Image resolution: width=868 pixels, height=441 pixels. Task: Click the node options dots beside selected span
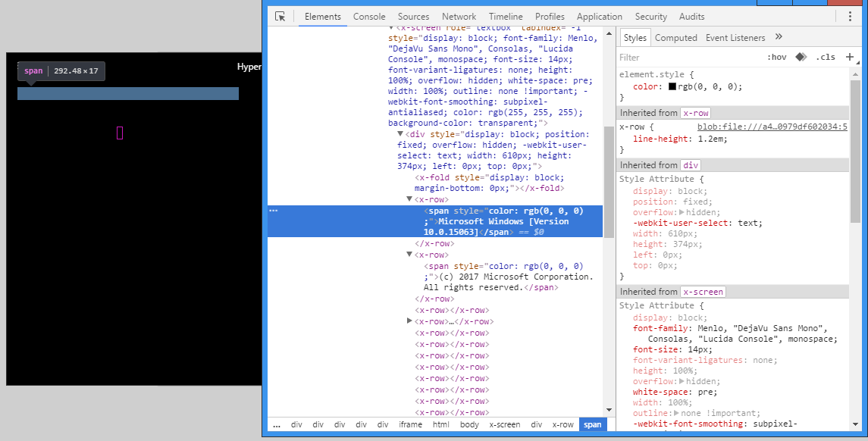[x=274, y=211]
